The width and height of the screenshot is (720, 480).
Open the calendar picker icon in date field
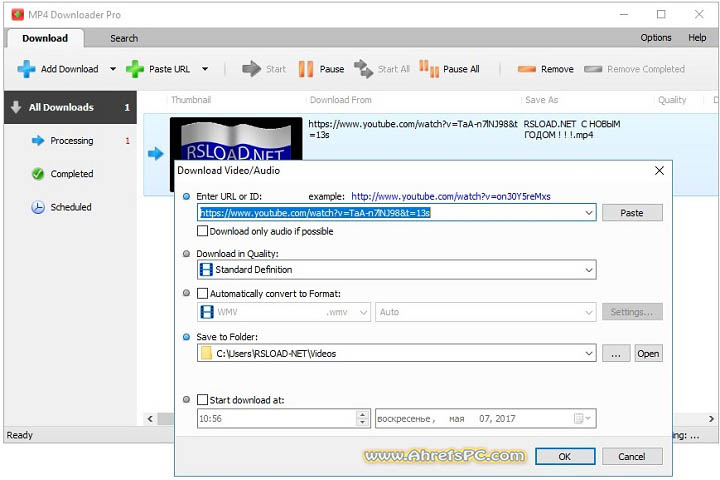[582, 418]
